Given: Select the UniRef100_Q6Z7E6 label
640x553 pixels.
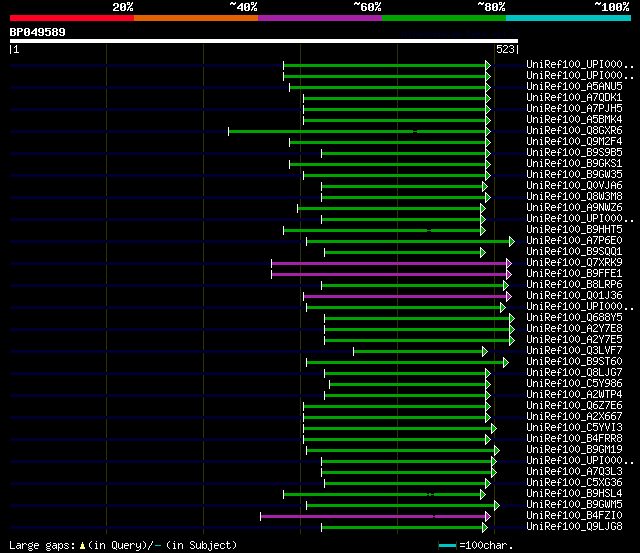Looking at the screenshot, I should tap(574, 406).
